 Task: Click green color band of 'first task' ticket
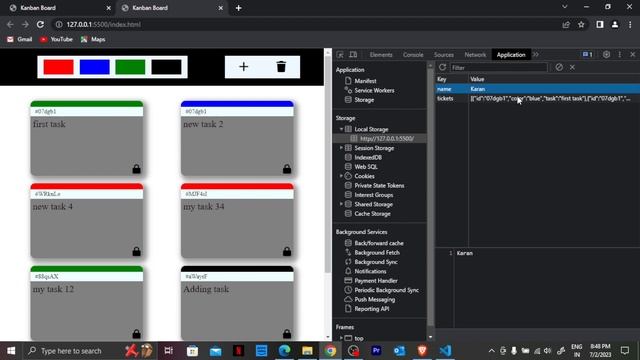click(x=87, y=104)
